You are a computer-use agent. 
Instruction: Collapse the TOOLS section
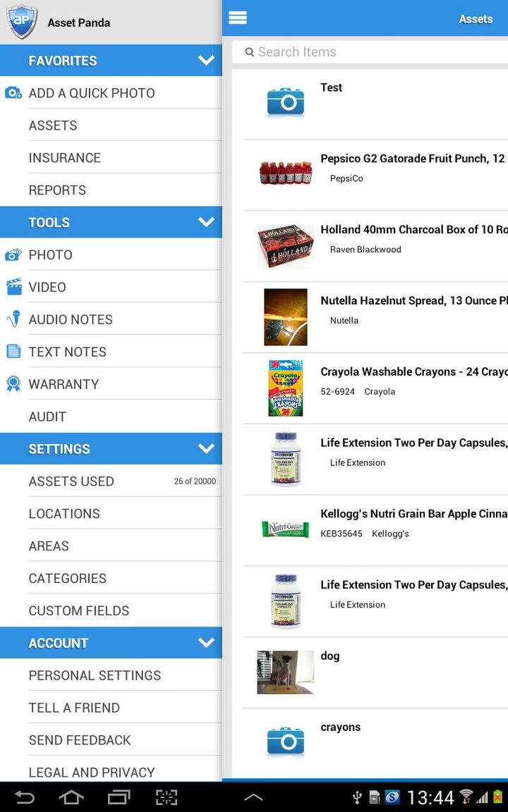206,222
